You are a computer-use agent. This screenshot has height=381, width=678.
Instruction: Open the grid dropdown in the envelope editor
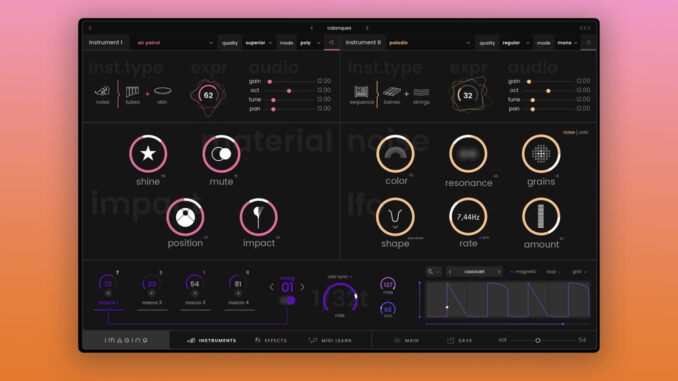(579, 272)
